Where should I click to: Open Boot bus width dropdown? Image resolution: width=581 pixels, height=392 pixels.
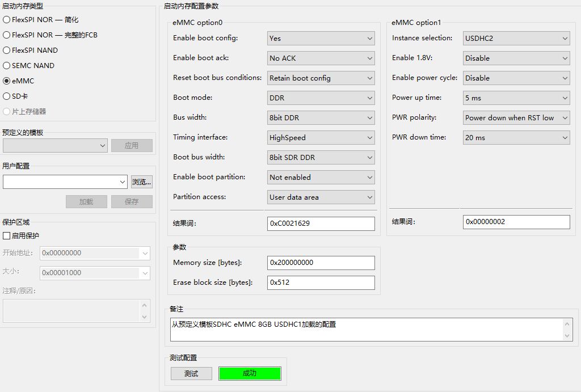[x=321, y=158]
